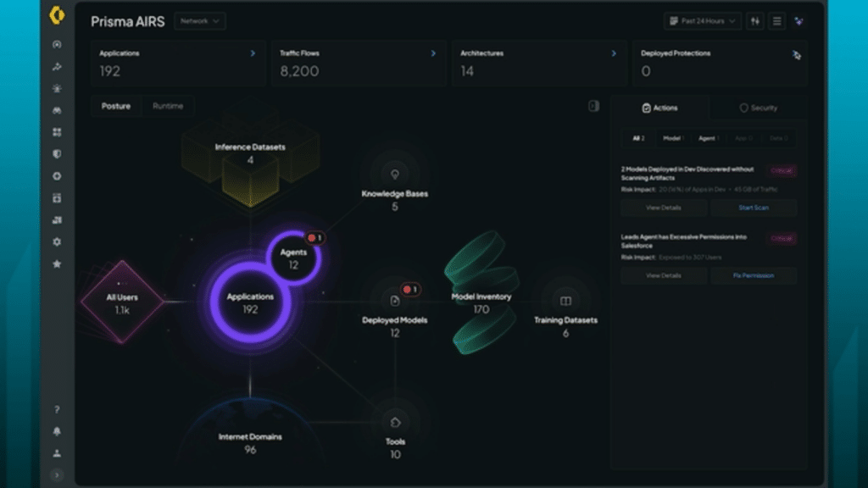Filter actions by All 2
Screen dimensions: 868x488
click(x=638, y=138)
